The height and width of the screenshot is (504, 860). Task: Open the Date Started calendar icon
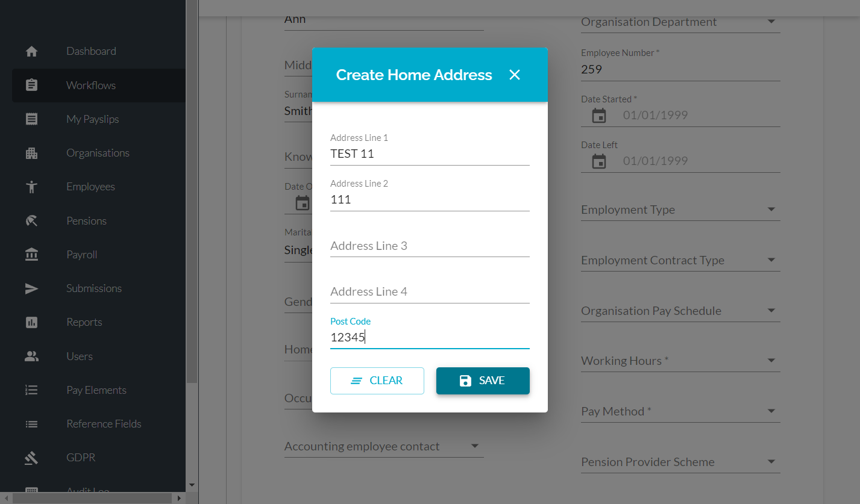pos(599,115)
